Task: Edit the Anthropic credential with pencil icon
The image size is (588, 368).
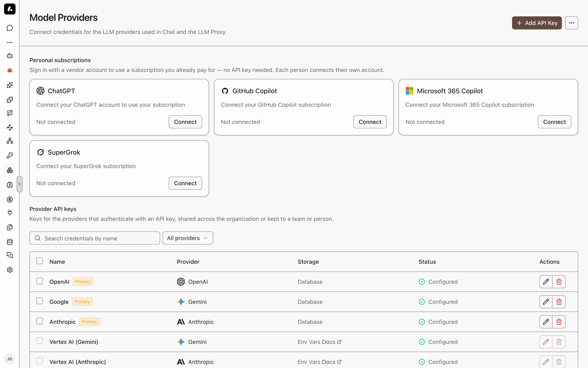Action: [x=546, y=322]
